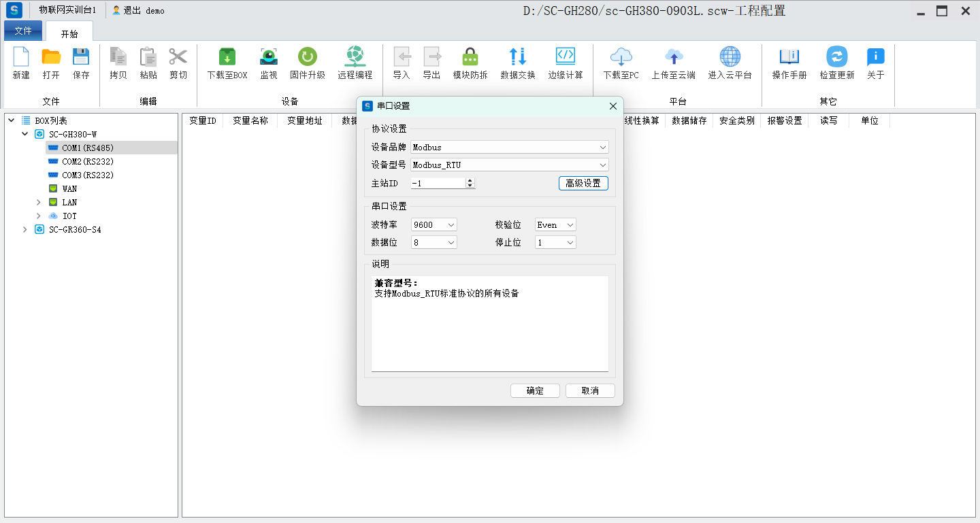Click the master station ID input field
The width and height of the screenshot is (980, 523).
438,184
